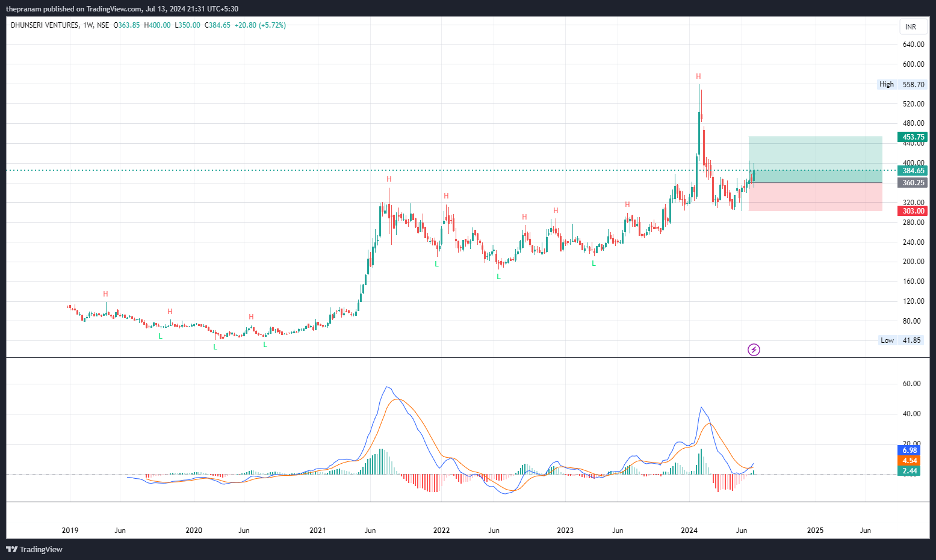
Task: Click the 2024 time axis label
Action: coord(689,531)
